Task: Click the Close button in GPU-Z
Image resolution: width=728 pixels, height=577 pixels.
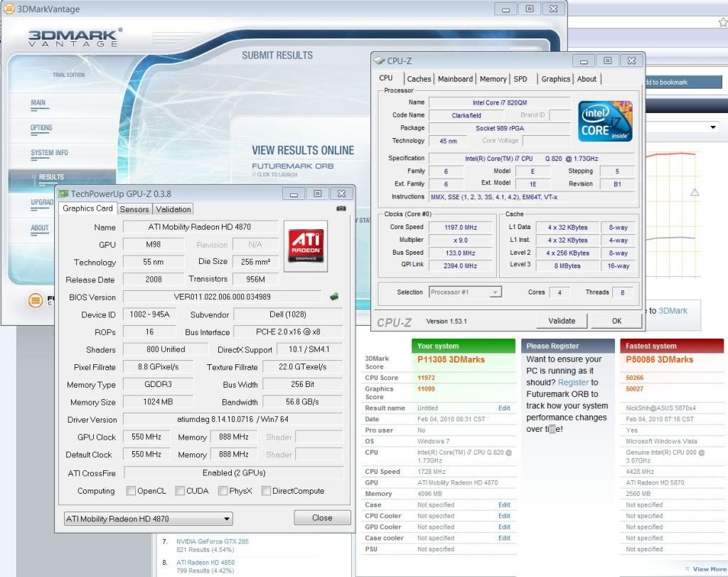Action: pos(322,517)
